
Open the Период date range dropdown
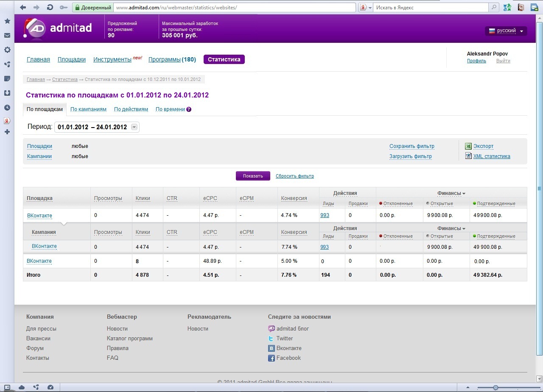click(134, 127)
